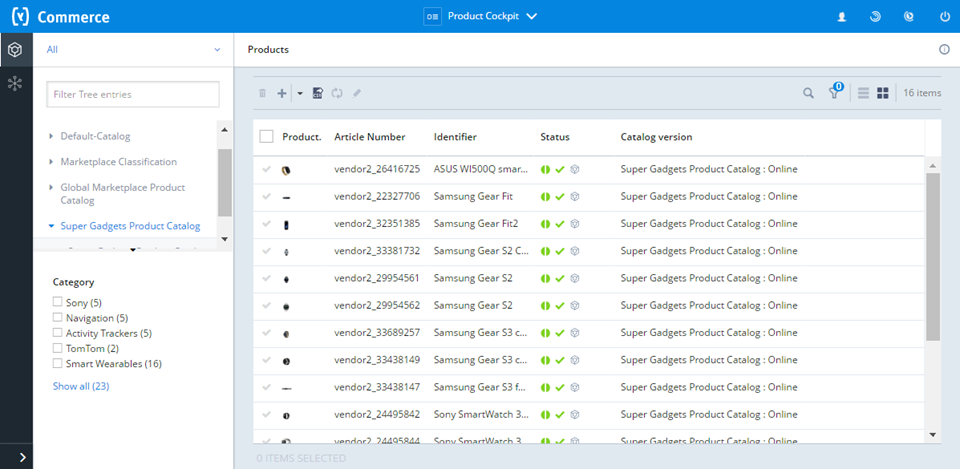Open the snowflake classification sidebar icon

pyautogui.click(x=15, y=83)
